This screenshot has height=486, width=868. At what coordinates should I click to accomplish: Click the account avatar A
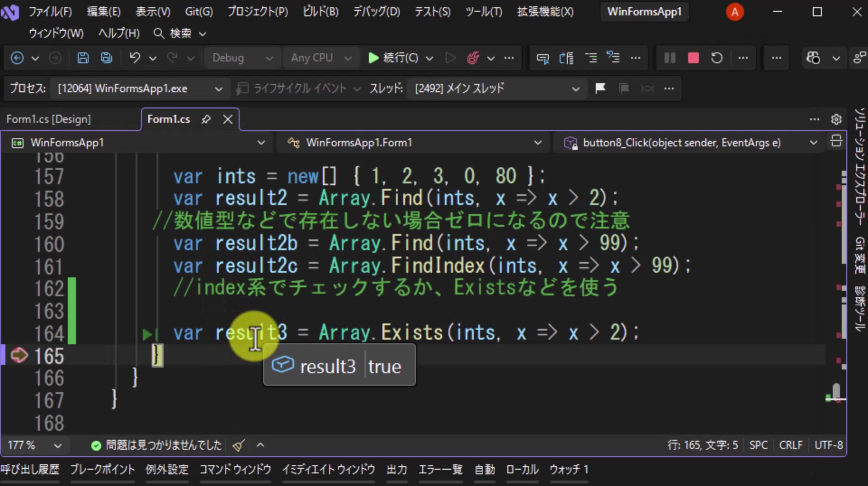coord(735,12)
